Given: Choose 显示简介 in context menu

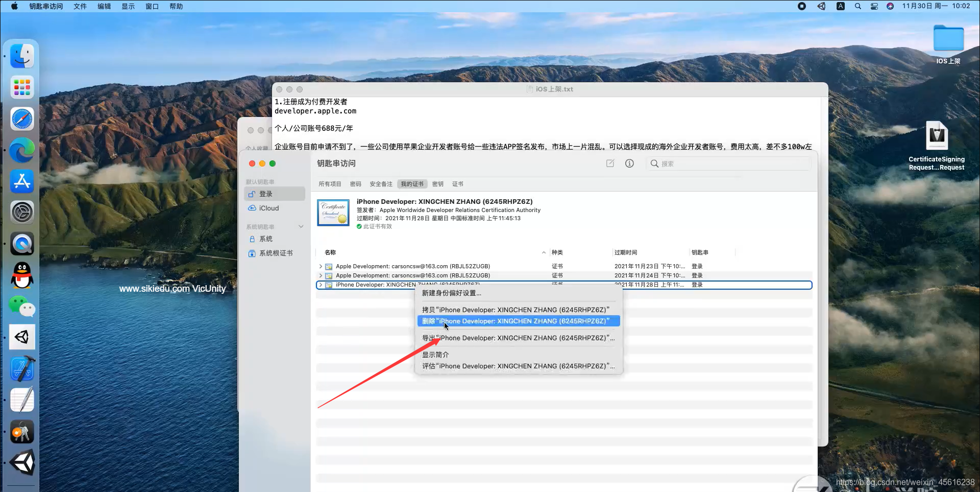Looking at the screenshot, I should coord(519,355).
